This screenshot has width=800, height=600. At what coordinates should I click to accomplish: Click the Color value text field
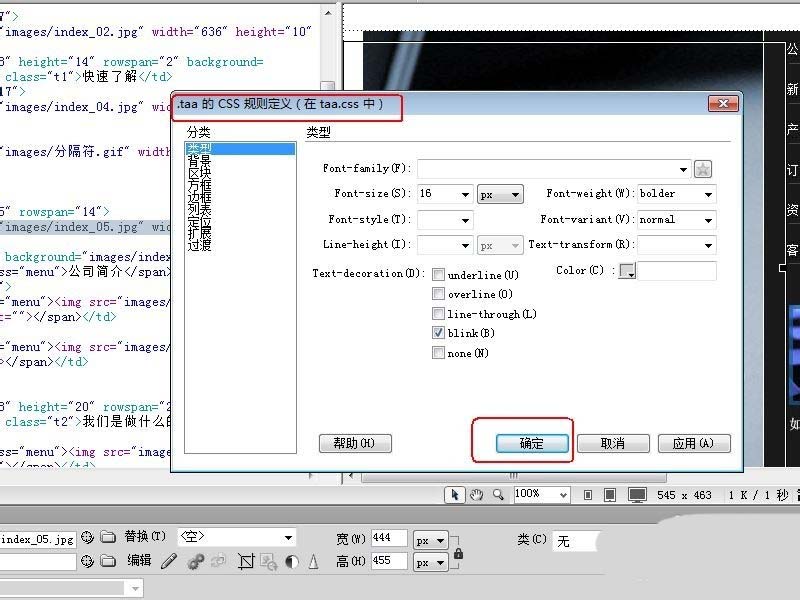click(677, 271)
